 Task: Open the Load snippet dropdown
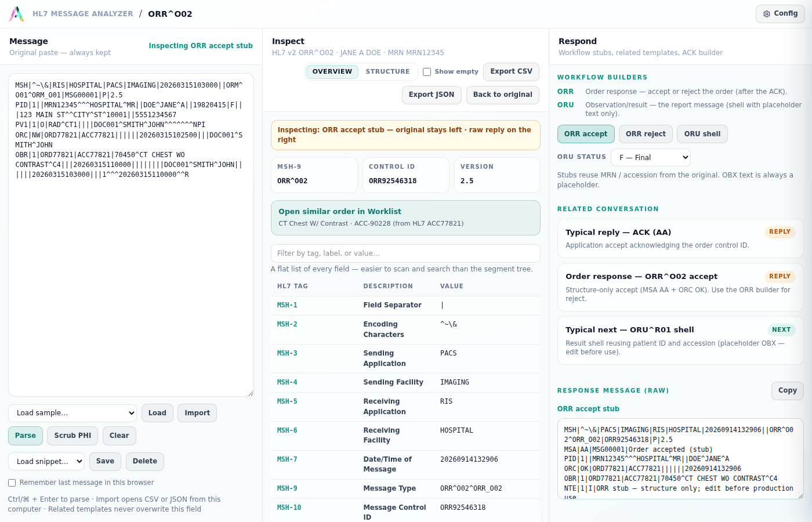point(46,462)
